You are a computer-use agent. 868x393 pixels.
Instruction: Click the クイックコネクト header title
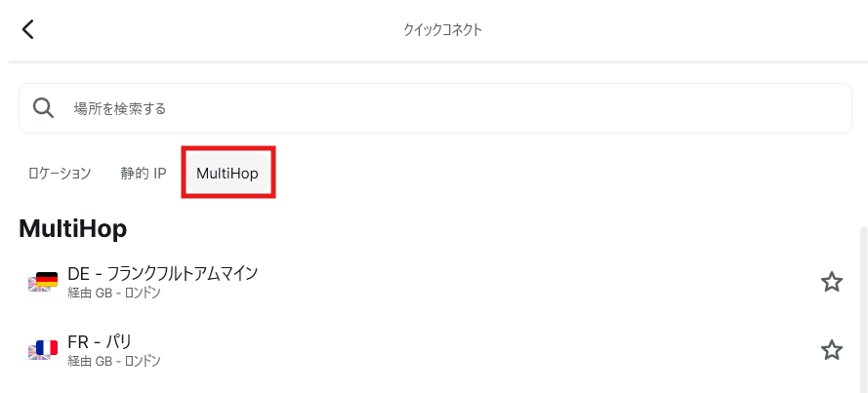coord(442,30)
